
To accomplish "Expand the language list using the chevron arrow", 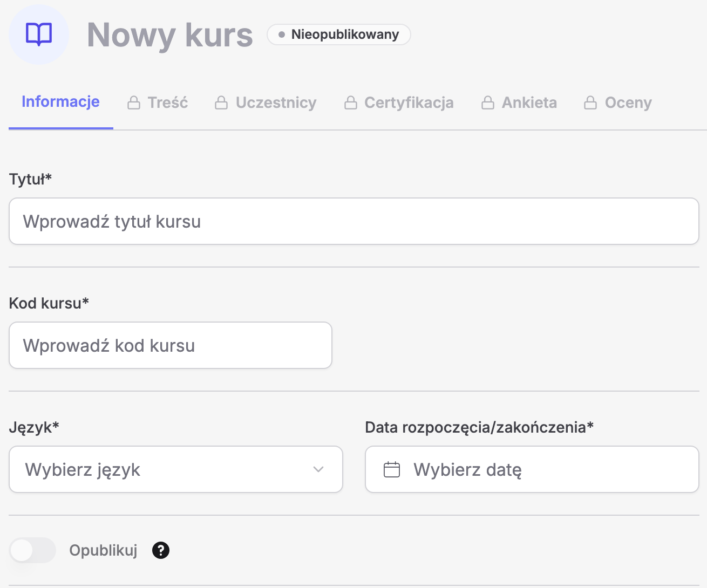I will pos(318,469).
